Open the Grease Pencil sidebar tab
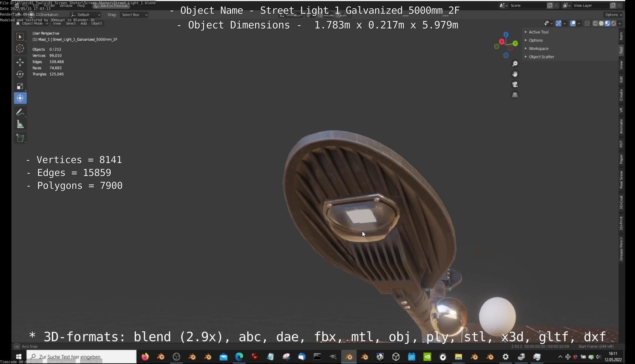The image size is (635, 364). [x=621, y=249]
